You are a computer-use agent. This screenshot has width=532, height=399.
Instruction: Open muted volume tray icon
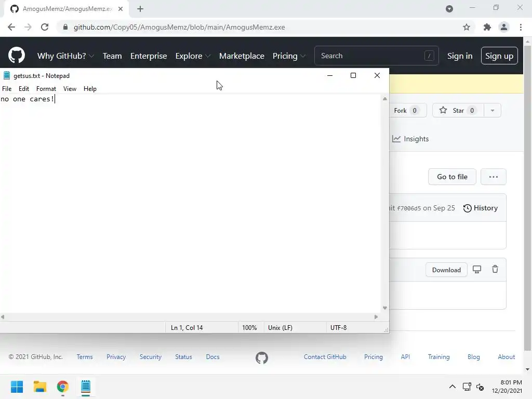480,387
